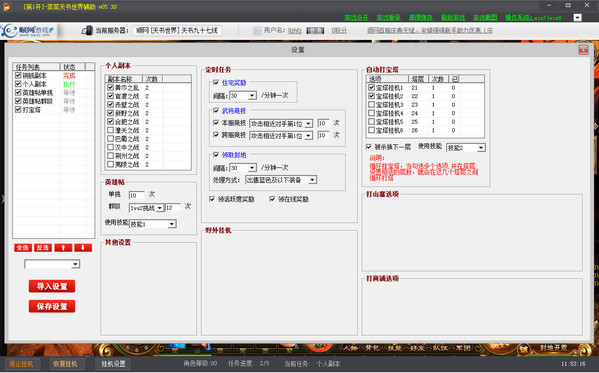Click the 清理缓存 green link
599x373 pixels.
pyautogui.click(x=421, y=18)
